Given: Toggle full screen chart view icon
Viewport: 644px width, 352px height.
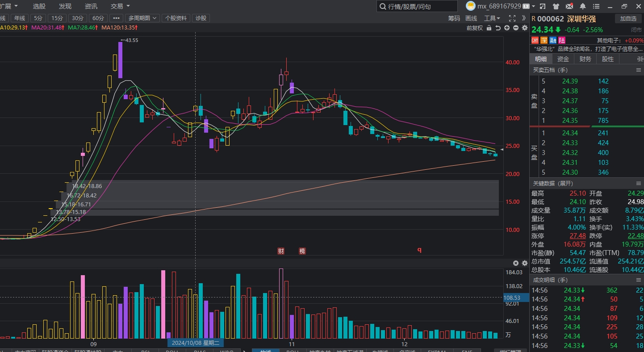Looking at the screenshot, I should coord(512,18).
